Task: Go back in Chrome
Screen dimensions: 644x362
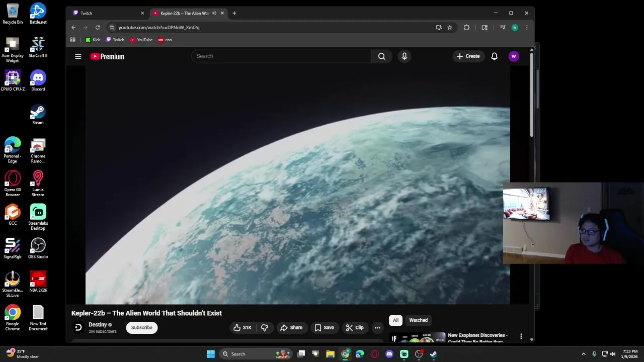Action: click(73, 28)
